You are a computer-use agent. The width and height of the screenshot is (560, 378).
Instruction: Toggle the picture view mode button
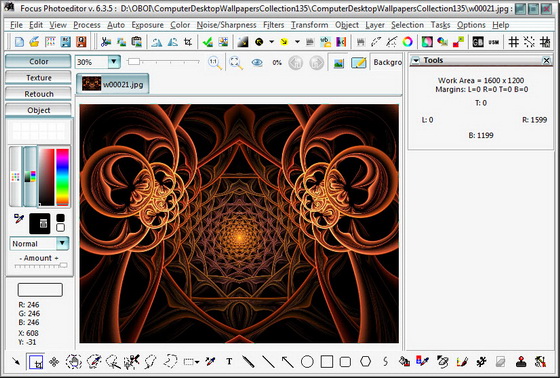338,63
